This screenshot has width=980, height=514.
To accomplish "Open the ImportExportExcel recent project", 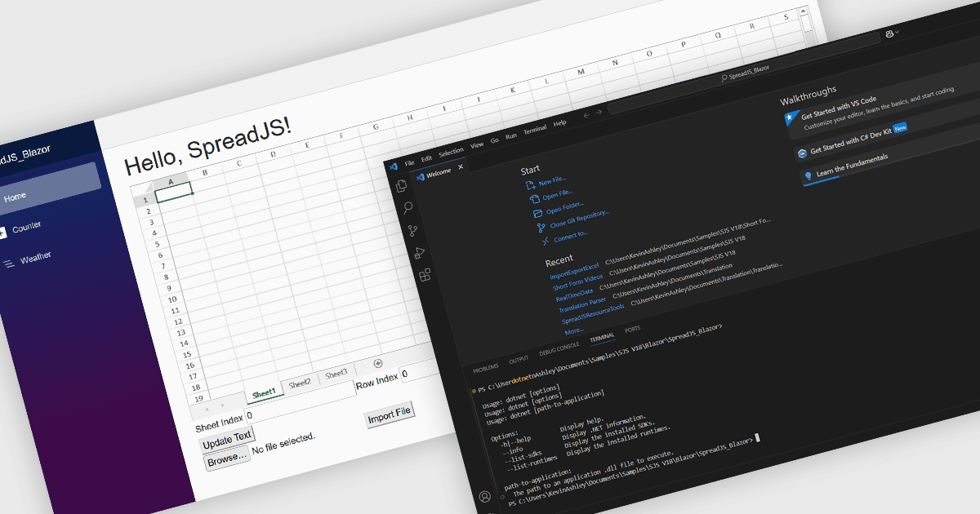I will (x=574, y=272).
